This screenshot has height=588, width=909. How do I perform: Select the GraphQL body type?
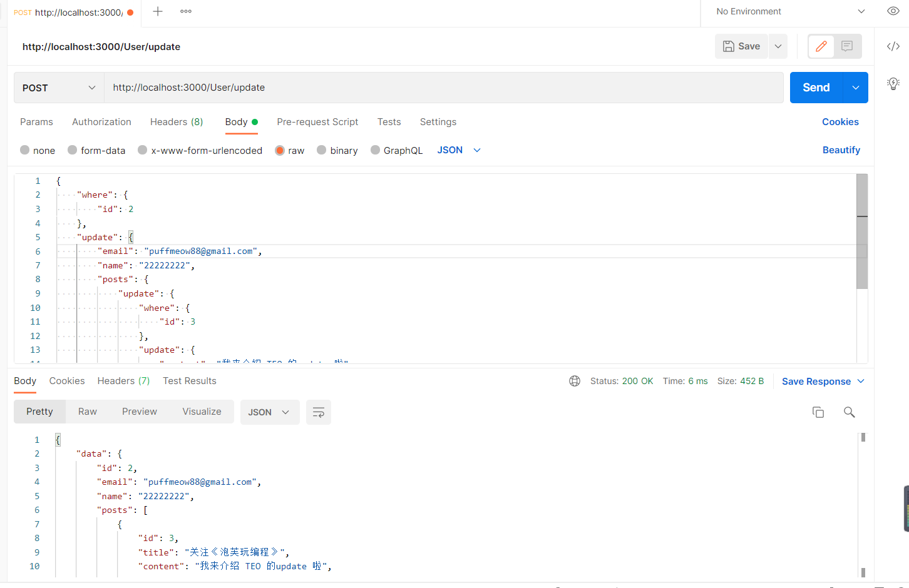click(397, 150)
